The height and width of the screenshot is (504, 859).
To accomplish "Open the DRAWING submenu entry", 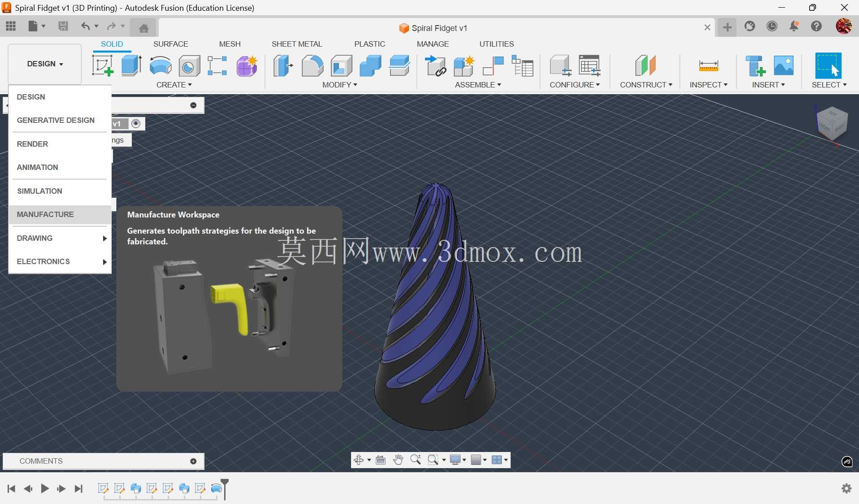I will pyautogui.click(x=60, y=238).
